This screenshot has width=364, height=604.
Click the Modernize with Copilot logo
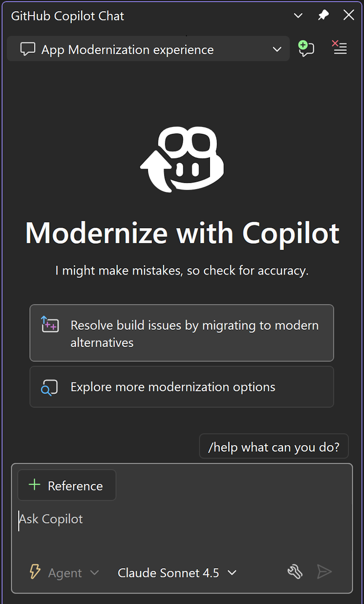(182, 159)
